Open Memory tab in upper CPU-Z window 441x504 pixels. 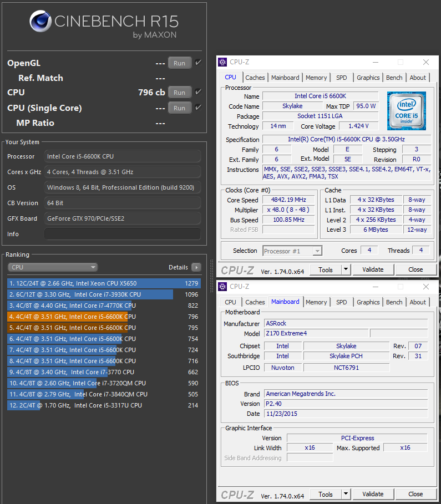[x=316, y=78]
